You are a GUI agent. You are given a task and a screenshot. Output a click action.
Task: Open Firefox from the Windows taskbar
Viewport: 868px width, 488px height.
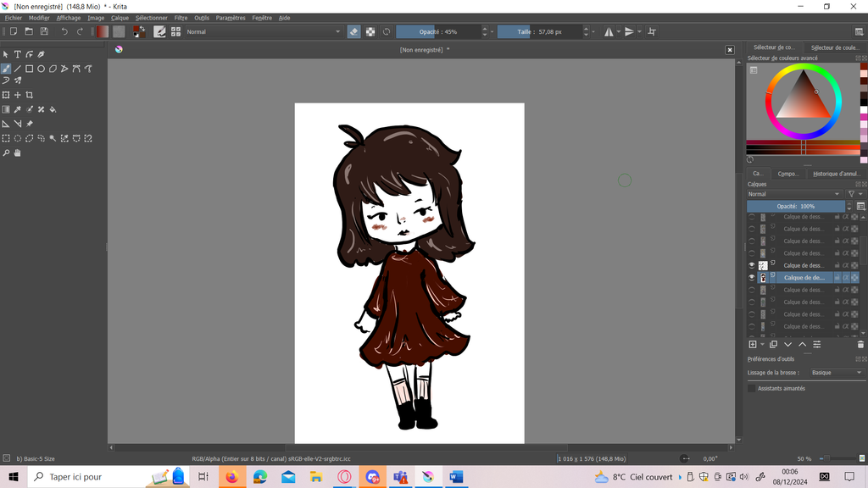pyautogui.click(x=231, y=477)
